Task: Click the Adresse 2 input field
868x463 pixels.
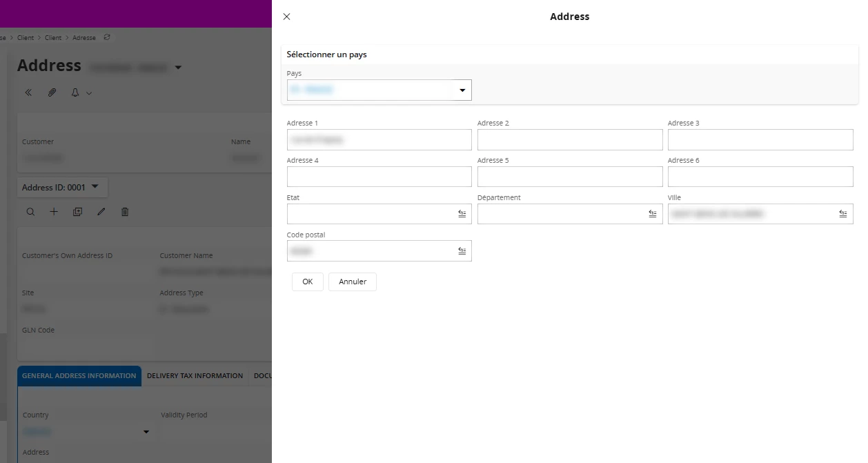Action: (x=570, y=139)
